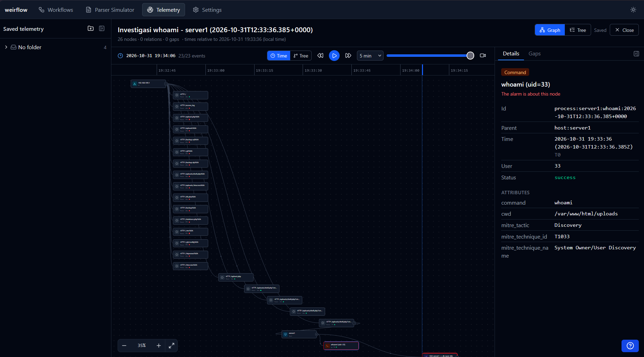Viewport: 644px width, 357px height.
Task: Select Tree layout mode in toolbar
Action: tap(301, 56)
